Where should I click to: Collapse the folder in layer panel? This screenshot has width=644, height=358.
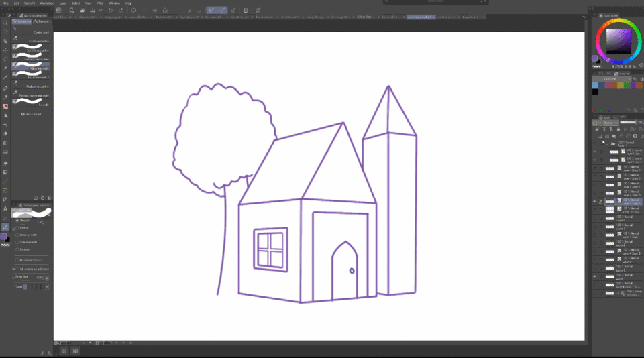606,143
